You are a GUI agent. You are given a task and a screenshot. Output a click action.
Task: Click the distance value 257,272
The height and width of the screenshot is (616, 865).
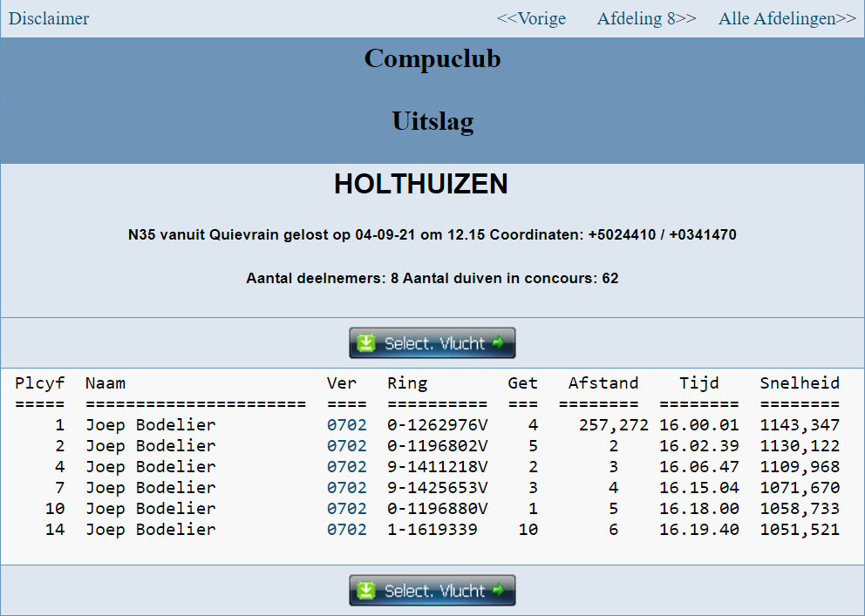coord(614,425)
